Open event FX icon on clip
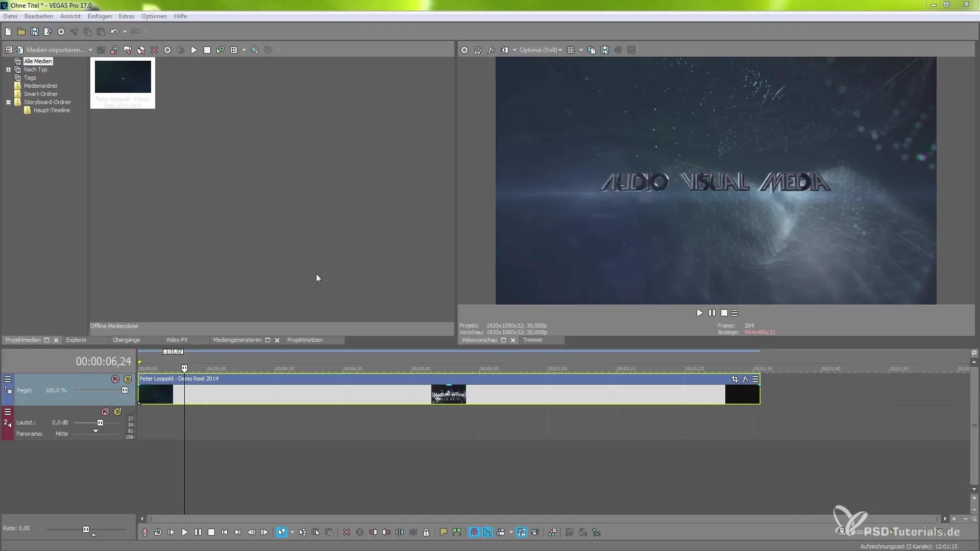 (x=745, y=379)
